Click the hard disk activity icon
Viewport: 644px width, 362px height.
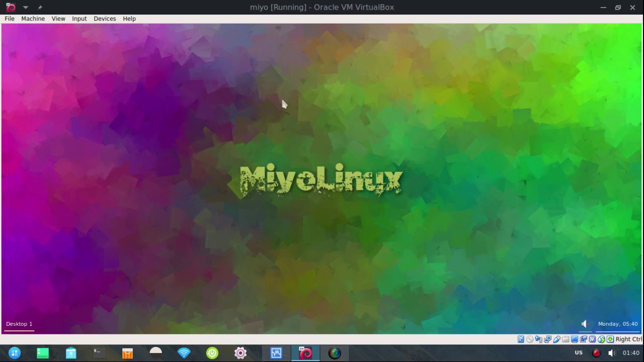pos(521,339)
